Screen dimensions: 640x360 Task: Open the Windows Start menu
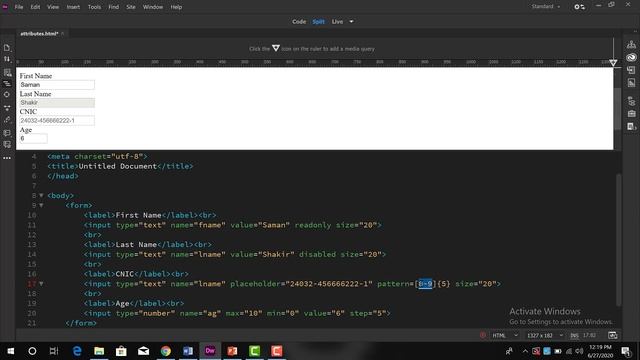point(10,351)
